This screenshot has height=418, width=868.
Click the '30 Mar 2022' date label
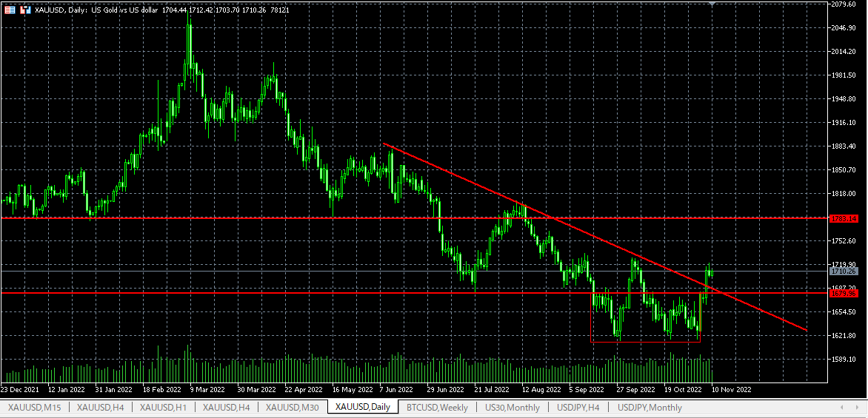257,389
